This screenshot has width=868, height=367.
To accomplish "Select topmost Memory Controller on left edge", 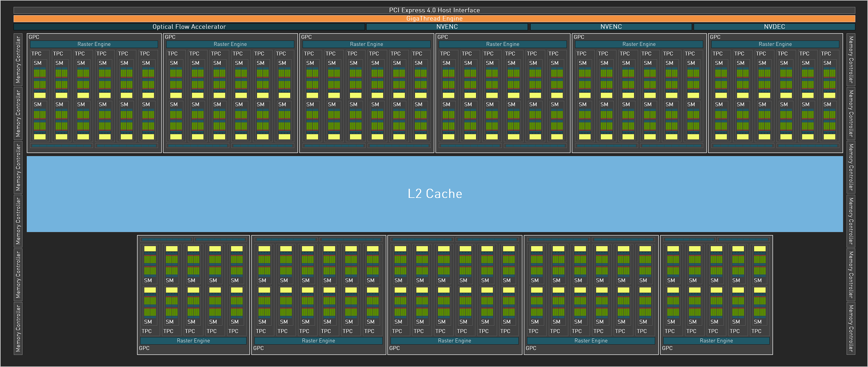I will coord(18,59).
